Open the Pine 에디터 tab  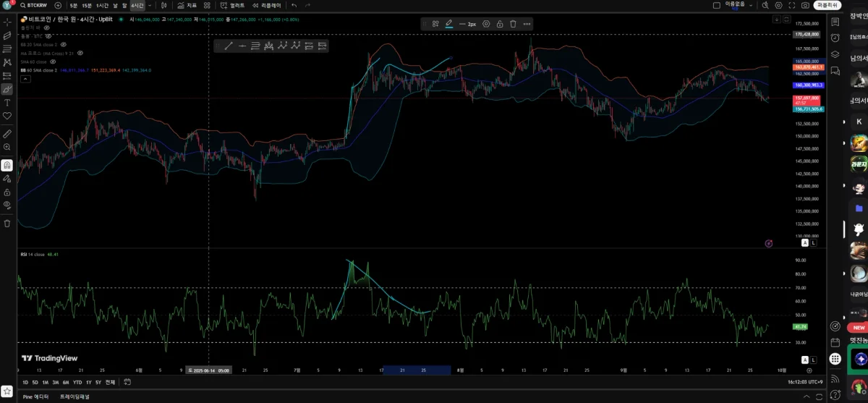click(35, 396)
